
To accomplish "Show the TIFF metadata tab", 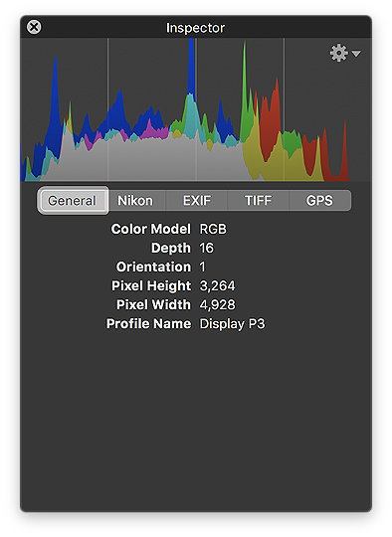I will [258, 201].
